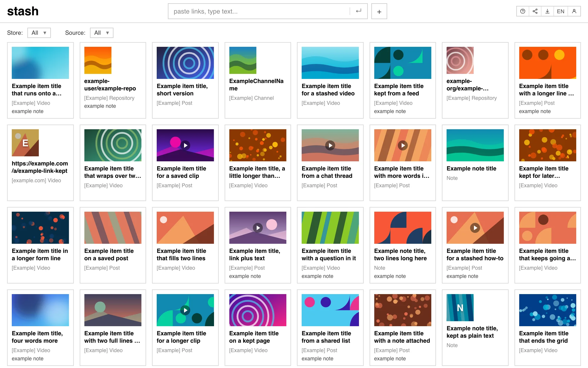Play the saved clip video thumbnail

tap(185, 145)
